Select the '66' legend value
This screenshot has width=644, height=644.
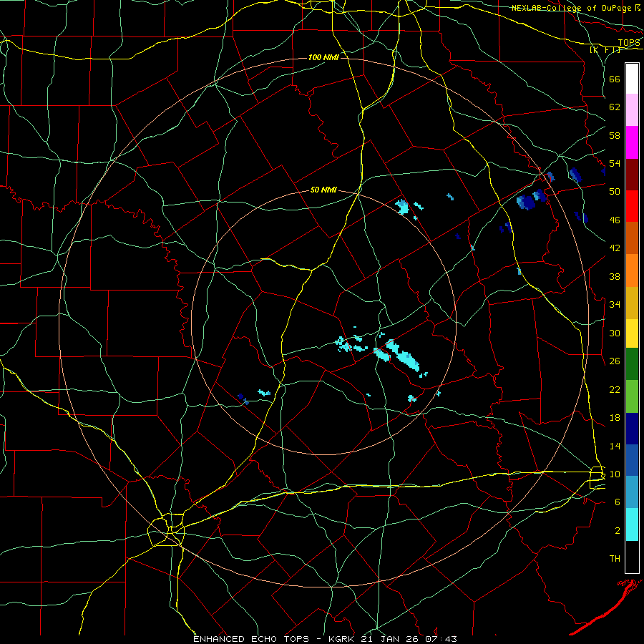[x=615, y=79]
